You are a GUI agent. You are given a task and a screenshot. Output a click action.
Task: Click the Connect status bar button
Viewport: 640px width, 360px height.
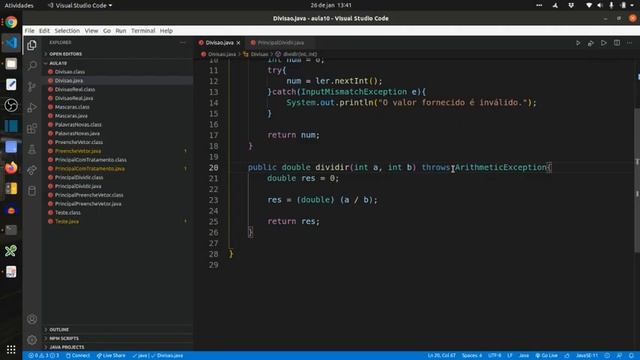pyautogui.click(x=78, y=356)
